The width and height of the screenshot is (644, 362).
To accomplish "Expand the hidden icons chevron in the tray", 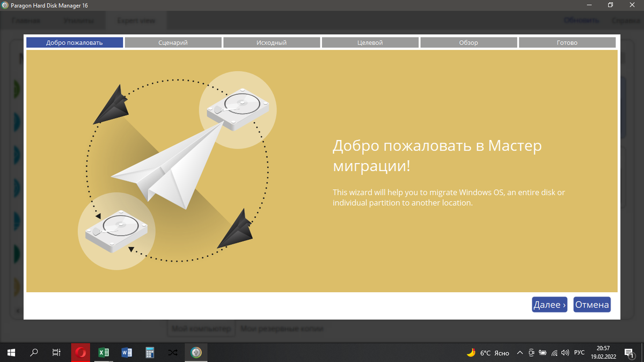I will pyautogui.click(x=519, y=352).
